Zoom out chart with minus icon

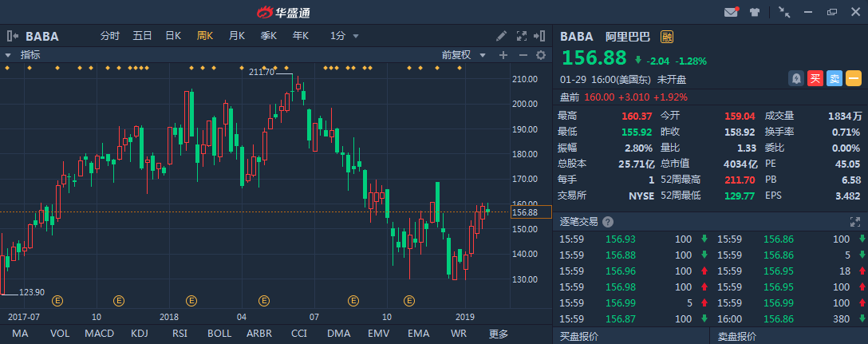point(523,55)
